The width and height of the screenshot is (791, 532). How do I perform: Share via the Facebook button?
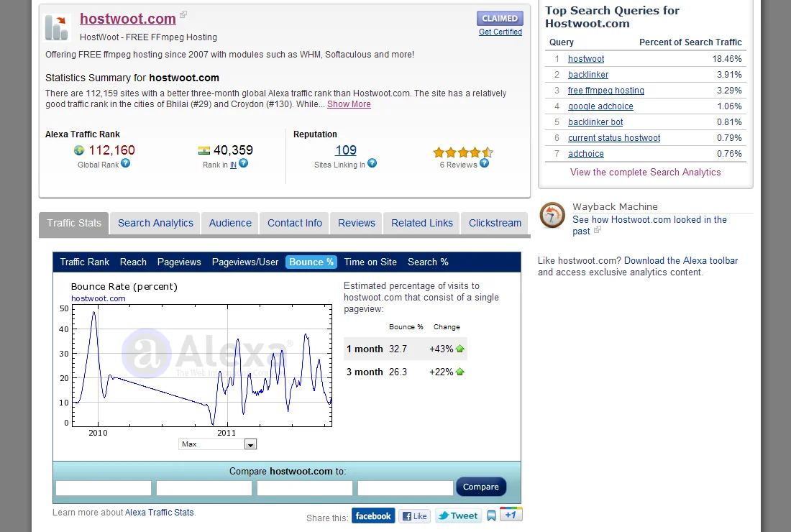coord(373,516)
